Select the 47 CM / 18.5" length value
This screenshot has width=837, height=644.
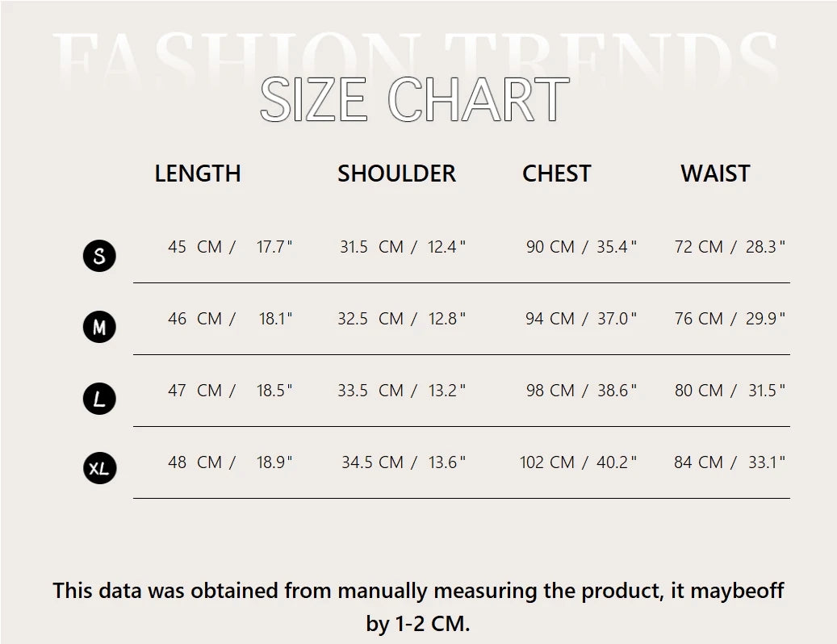click(x=230, y=390)
